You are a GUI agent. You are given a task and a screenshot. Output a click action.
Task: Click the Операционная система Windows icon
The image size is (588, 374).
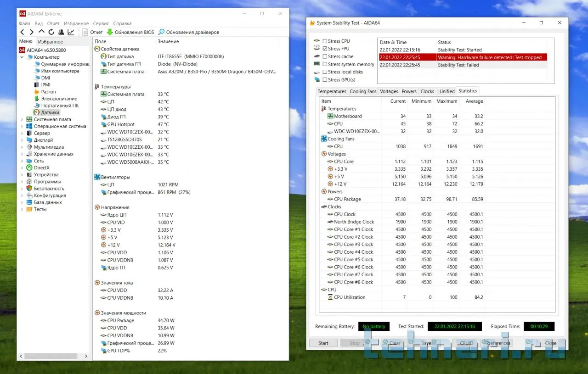(x=29, y=126)
